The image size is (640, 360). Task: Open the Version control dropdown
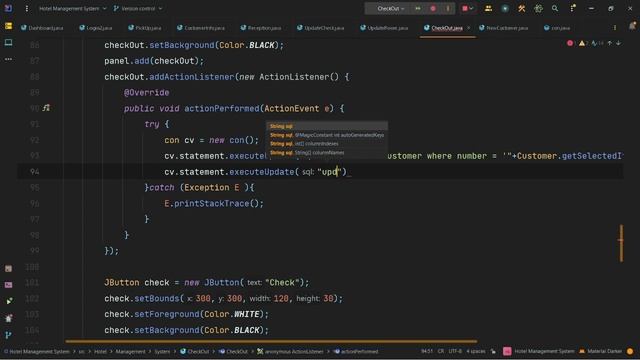pyautogui.click(x=138, y=9)
